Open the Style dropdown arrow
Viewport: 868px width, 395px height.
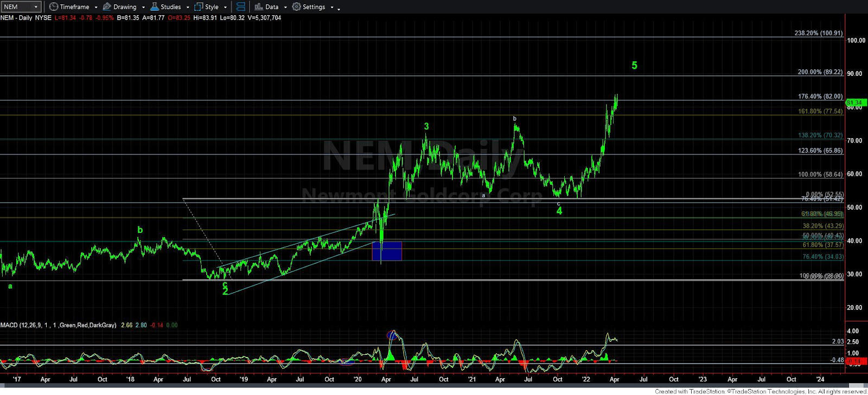[x=225, y=8]
